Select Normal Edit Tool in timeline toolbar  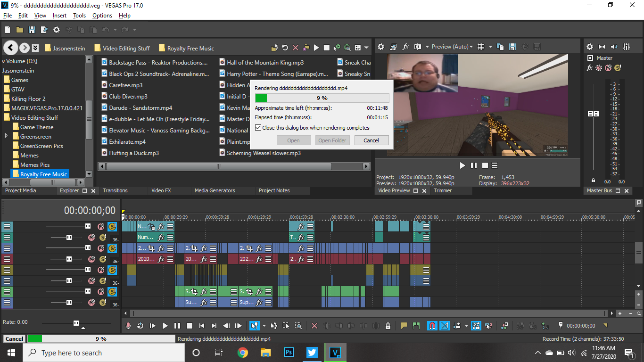point(254,326)
